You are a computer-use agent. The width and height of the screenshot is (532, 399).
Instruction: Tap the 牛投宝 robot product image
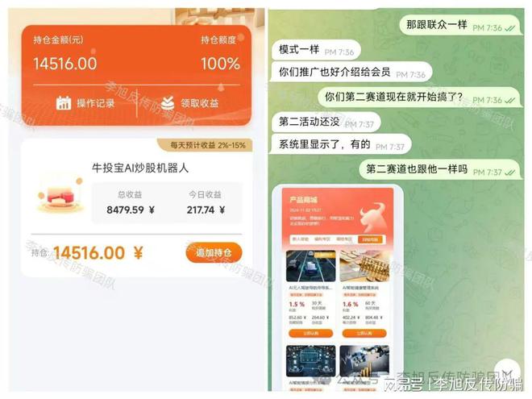(x=60, y=196)
